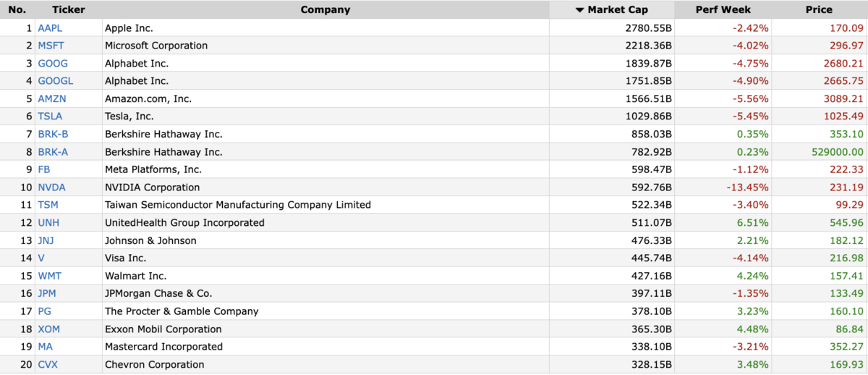Sort by the Company column header
The width and height of the screenshot is (868, 375).
pyautogui.click(x=325, y=9)
